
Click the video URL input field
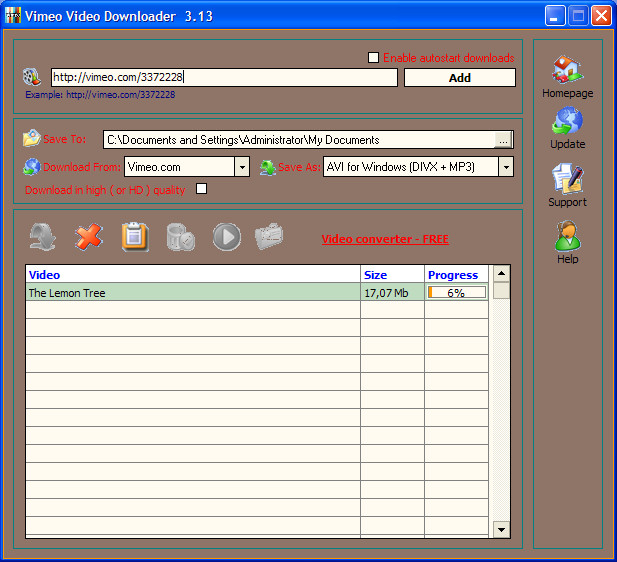[224, 77]
